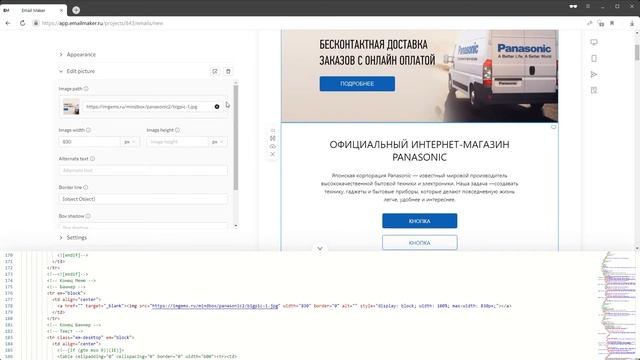Open browser downloads icon

632,23
